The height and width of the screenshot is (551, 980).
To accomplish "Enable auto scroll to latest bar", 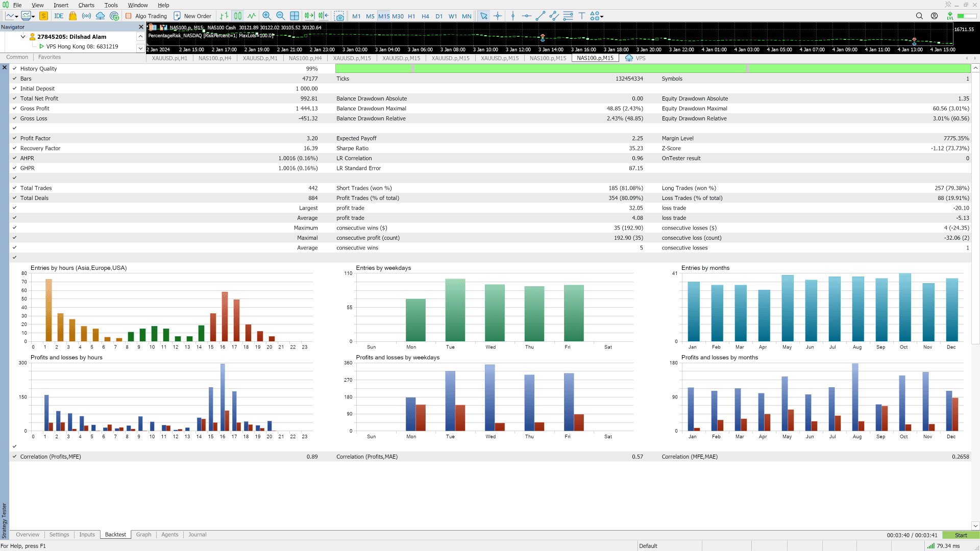I will click(x=309, y=16).
